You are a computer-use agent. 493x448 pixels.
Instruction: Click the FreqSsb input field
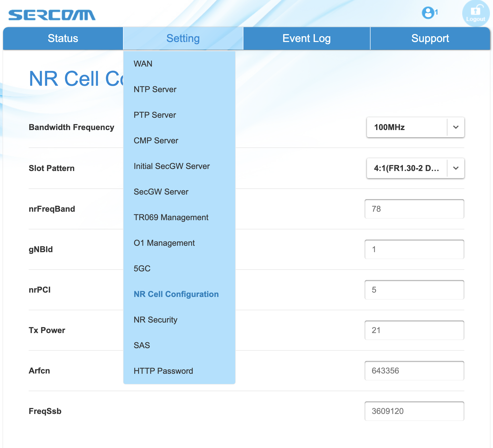414,411
